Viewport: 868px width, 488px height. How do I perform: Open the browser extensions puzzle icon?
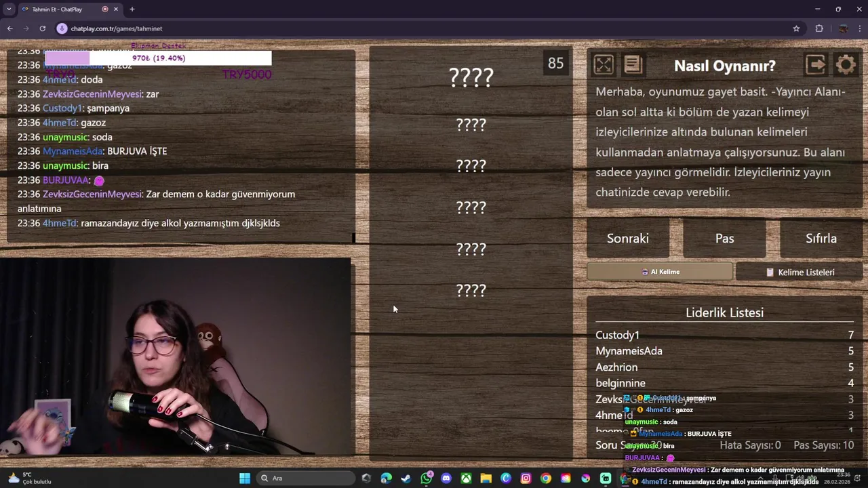(819, 28)
